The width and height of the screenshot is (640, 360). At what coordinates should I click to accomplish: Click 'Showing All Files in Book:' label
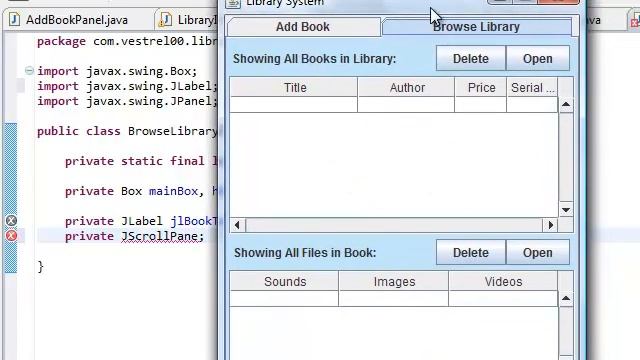pos(305,253)
